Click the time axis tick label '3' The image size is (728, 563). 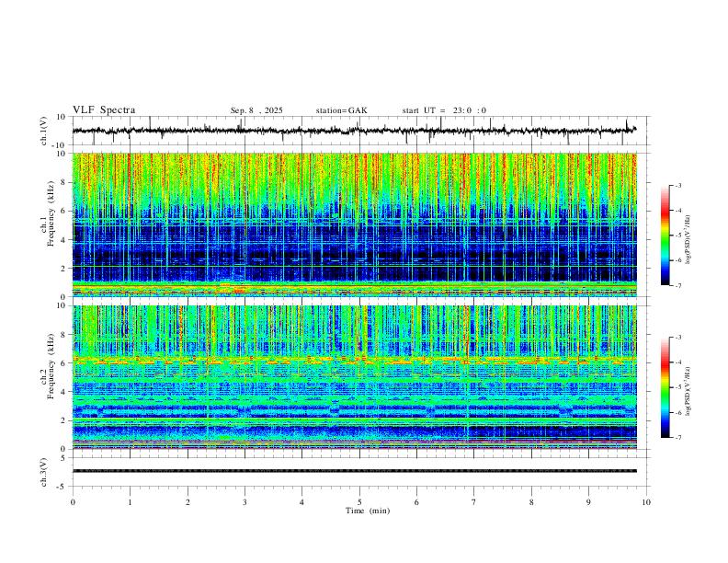point(245,502)
